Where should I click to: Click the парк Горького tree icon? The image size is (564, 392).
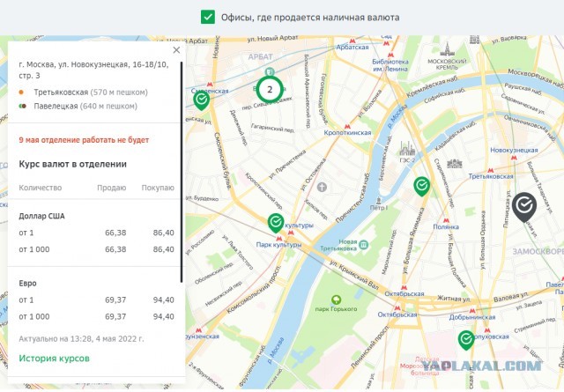coord(337,300)
